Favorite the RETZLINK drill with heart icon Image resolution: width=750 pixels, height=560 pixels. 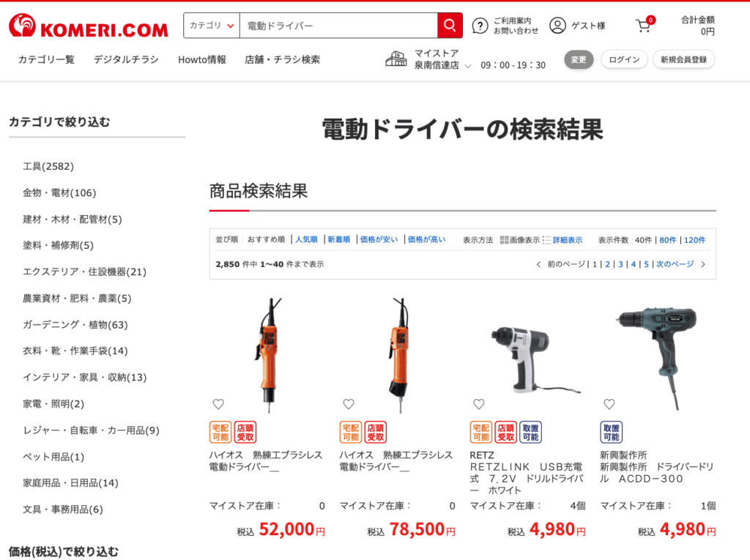click(479, 404)
